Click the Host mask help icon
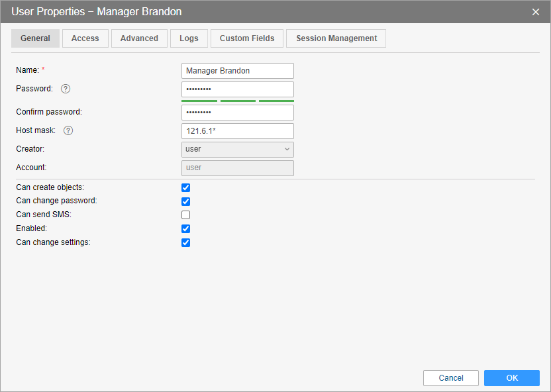Image resolution: width=551 pixels, height=392 pixels. click(68, 130)
